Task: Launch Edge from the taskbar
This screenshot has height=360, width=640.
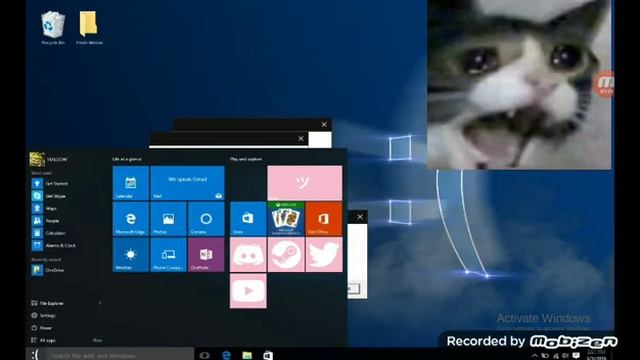Action: click(x=226, y=355)
